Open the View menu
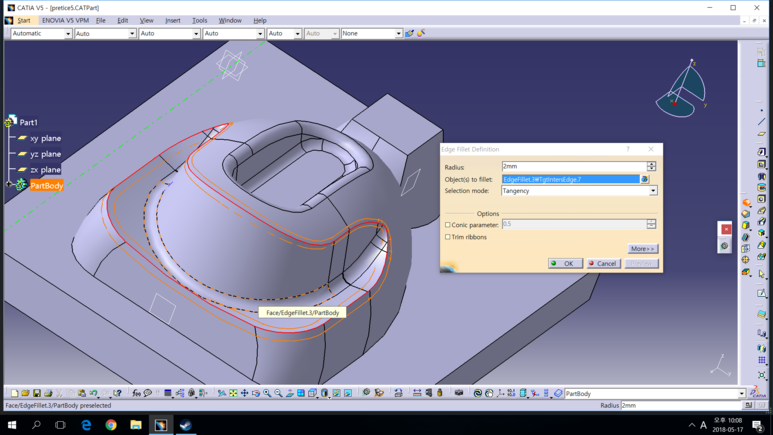The width and height of the screenshot is (773, 435). (x=146, y=20)
